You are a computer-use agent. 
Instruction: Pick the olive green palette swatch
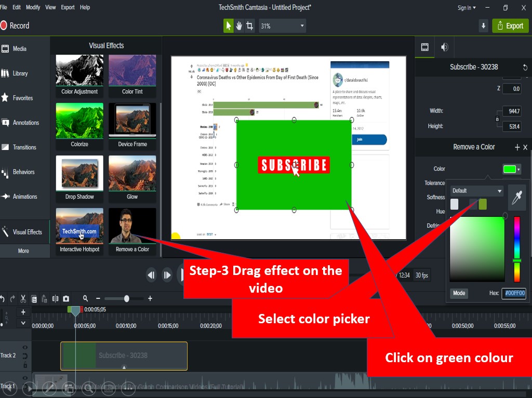483,204
